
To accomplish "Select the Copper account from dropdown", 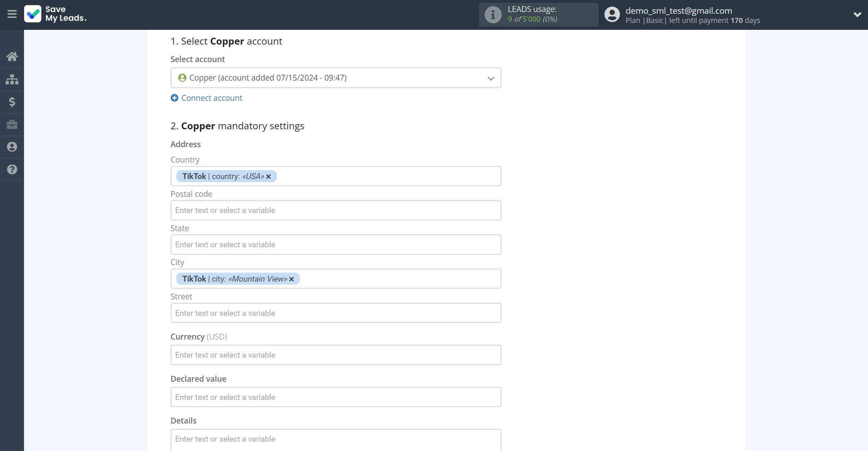I will click(336, 78).
